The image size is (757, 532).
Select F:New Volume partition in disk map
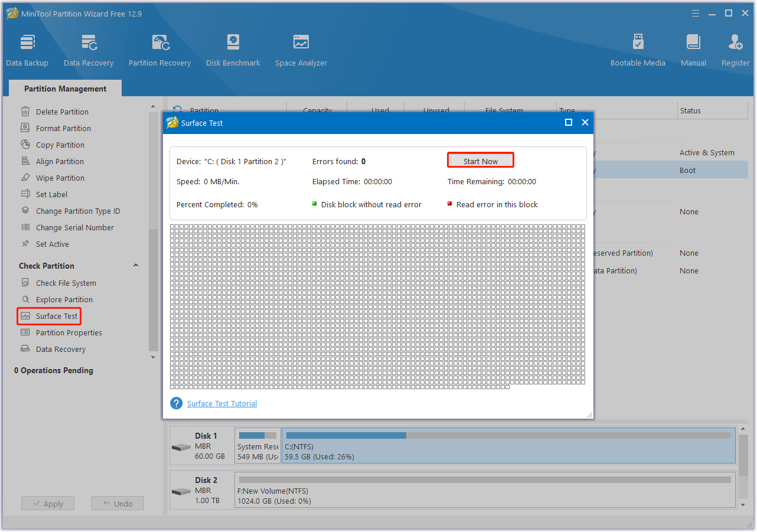tap(485, 490)
